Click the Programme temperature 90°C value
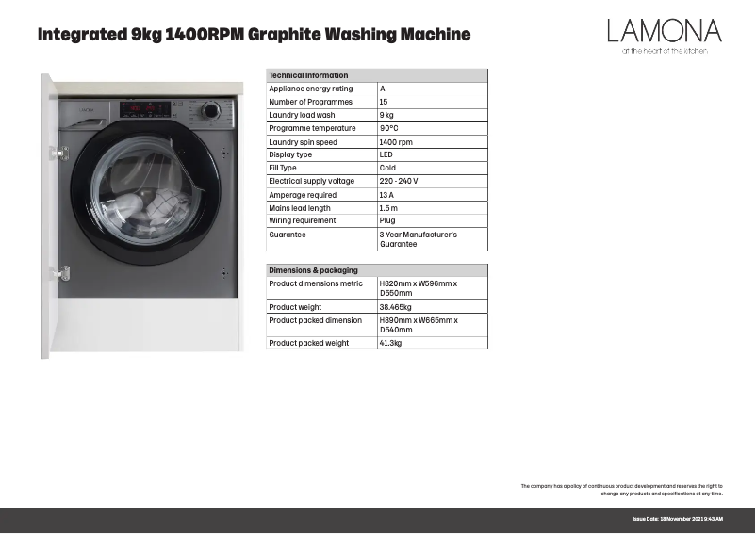This screenshot has height=534, width=756. click(x=390, y=128)
